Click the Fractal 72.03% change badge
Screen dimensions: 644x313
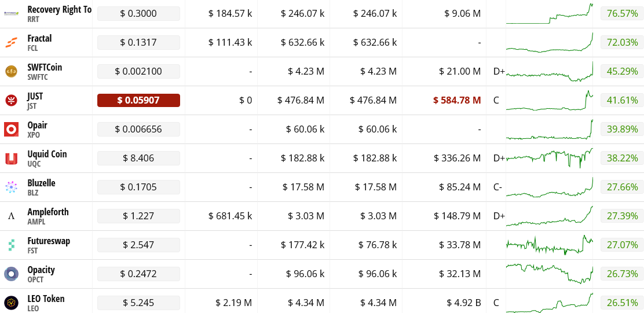pos(620,42)
